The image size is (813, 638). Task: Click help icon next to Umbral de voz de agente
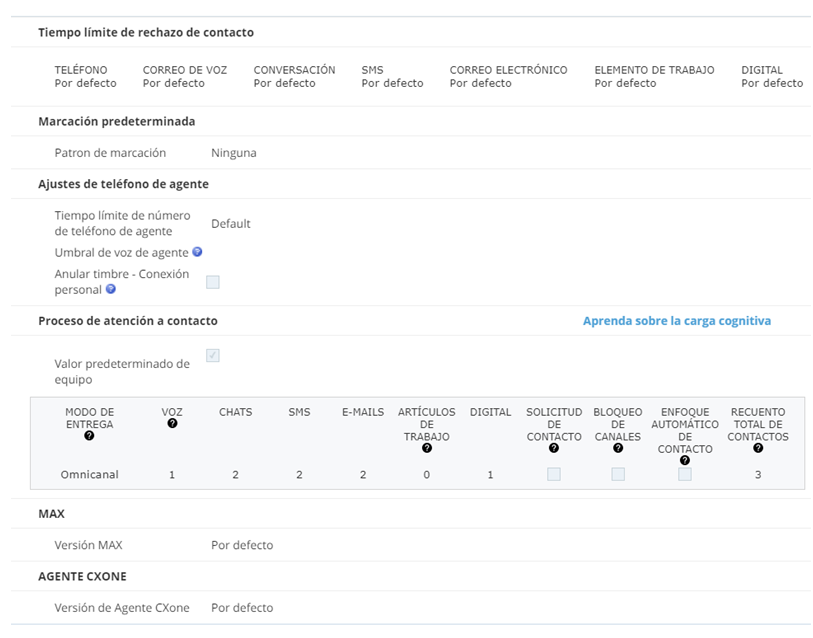197,252
